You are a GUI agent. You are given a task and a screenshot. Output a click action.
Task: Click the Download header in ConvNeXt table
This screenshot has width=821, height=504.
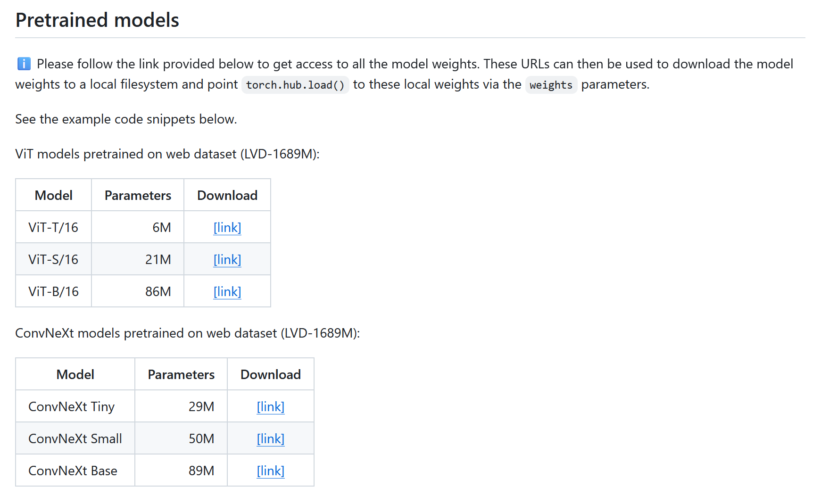pyautogui.click(x=271, y=375)
